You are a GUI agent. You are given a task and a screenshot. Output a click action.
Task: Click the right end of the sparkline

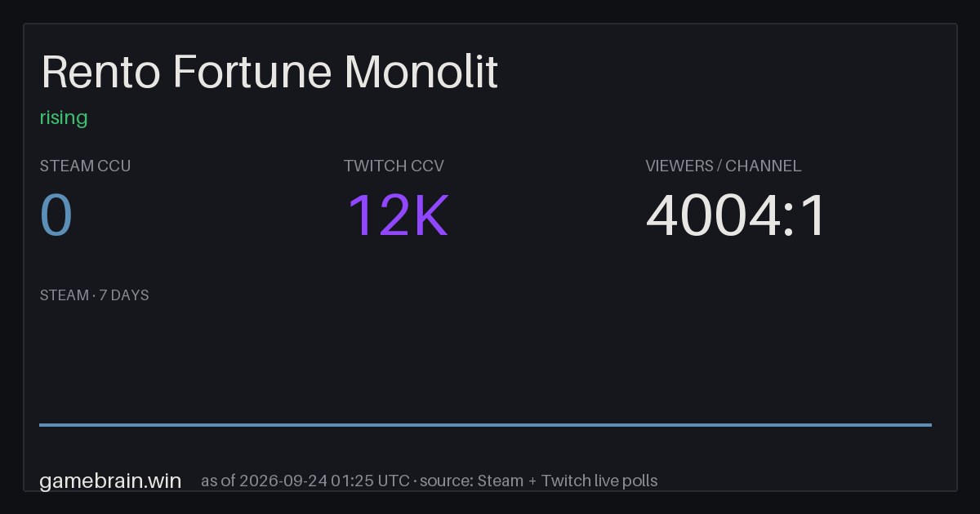tap(930, 424)
